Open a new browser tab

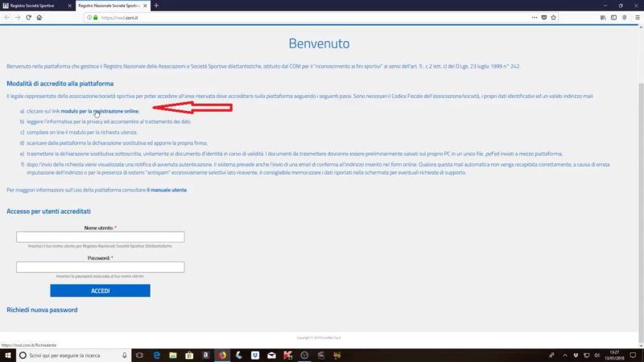(156, 6)
